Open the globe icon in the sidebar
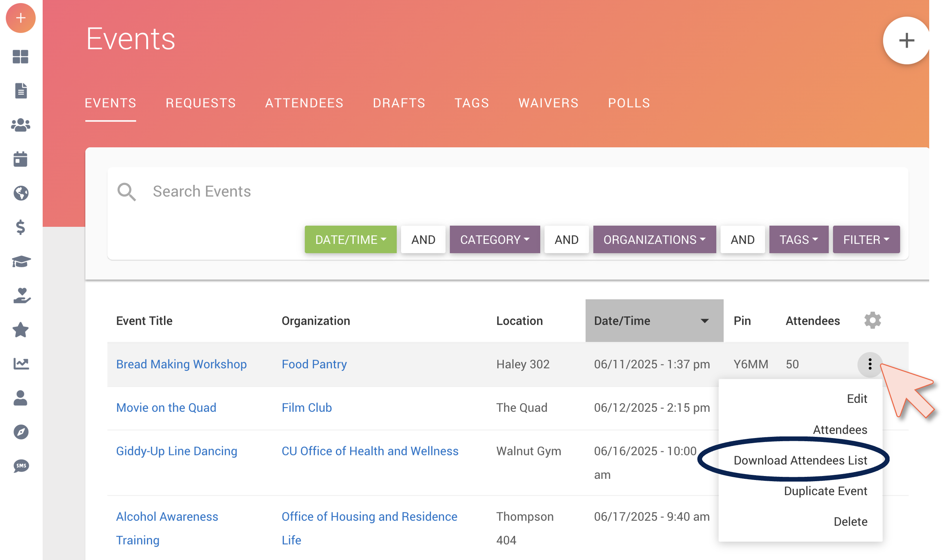The height and width of the screenshot is (560, 949). pos(21,193)
